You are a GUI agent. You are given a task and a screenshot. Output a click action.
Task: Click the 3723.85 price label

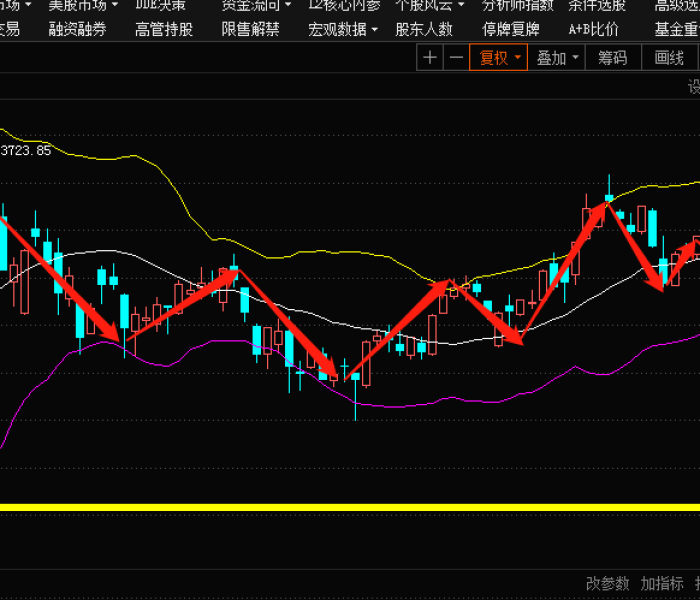pos(25,151)
